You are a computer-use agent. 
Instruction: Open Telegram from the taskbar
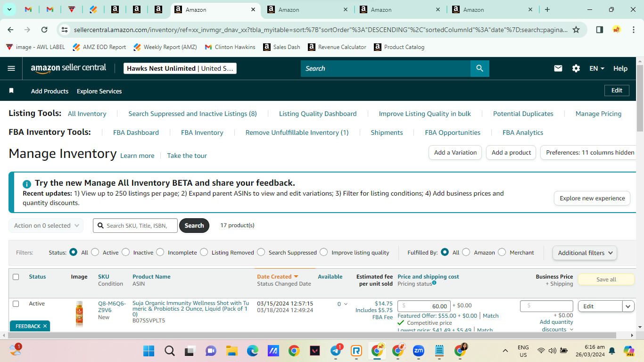point(336,351)
